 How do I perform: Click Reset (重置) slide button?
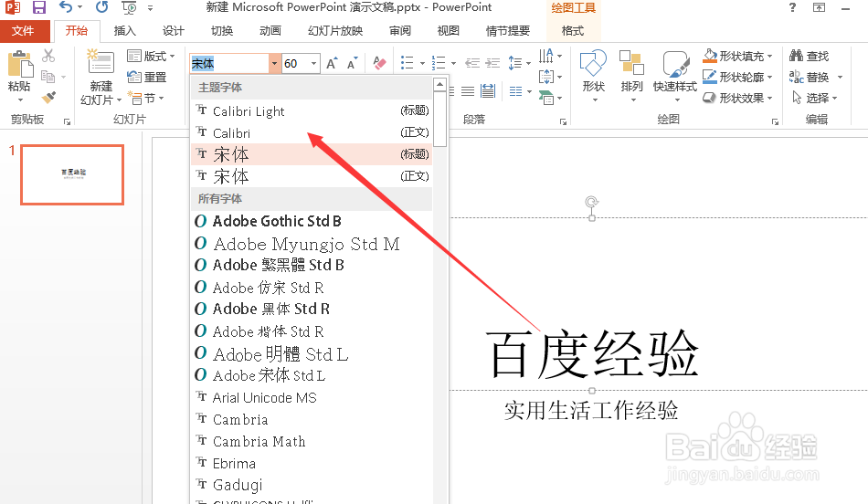pyautogui.click(x=147, y=77)
